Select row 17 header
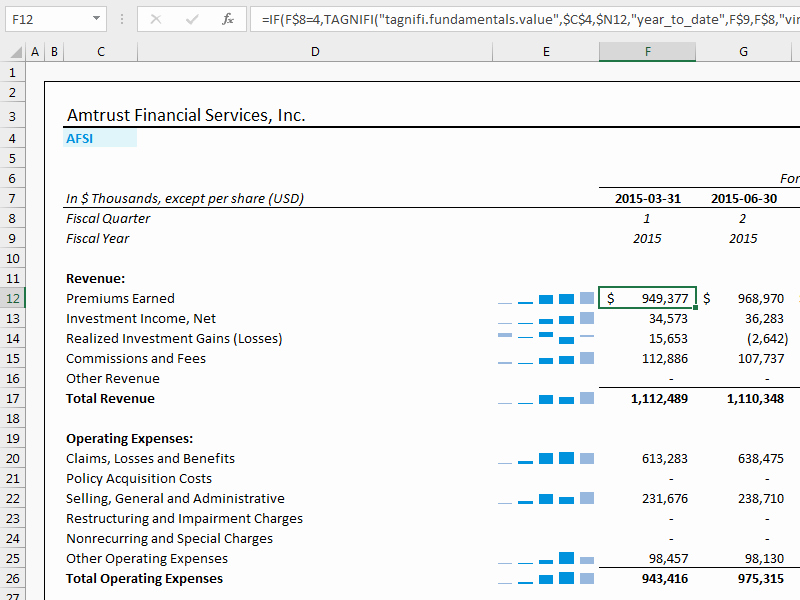Screen dimensions: 800x600 point(12,398)
